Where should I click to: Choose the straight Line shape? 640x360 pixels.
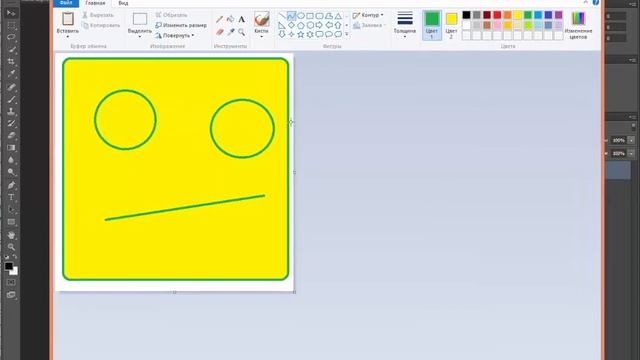[x=282, y=16]
